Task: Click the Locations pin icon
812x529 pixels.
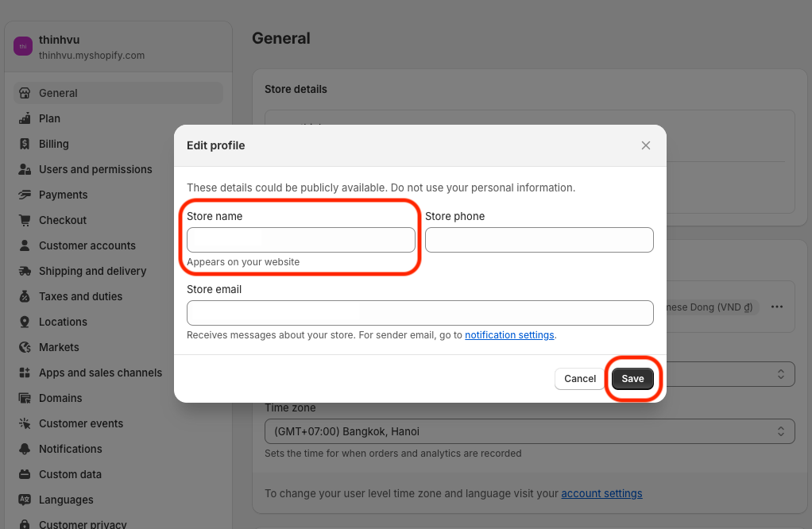Action: click(x=25, y=322)
